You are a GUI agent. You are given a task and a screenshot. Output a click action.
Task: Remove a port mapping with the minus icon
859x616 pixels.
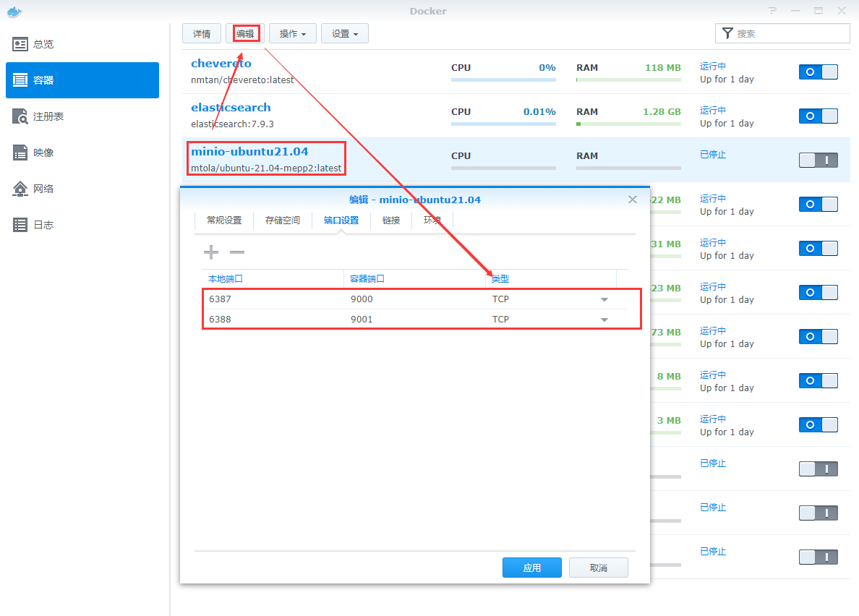pyautogui.click(x=237, y=252)
